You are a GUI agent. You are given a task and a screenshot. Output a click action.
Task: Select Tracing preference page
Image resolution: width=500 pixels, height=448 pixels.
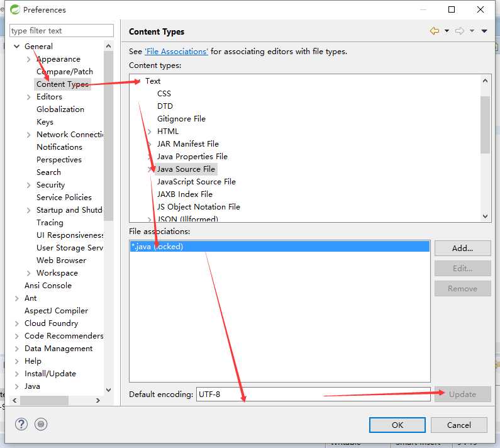[x=50, y=223]
